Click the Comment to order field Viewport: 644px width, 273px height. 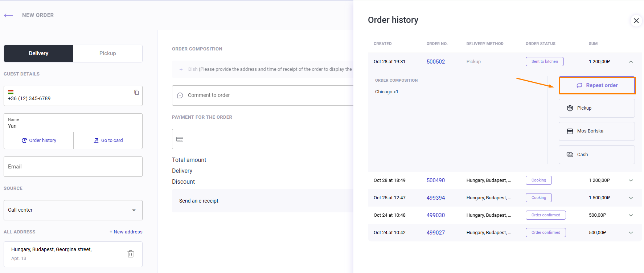pos(263,95)
